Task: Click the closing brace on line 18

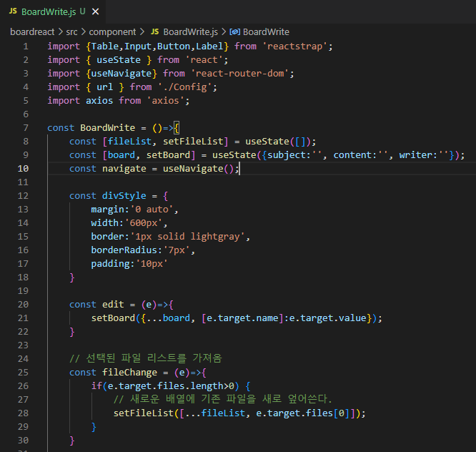Action: point(72,277)
